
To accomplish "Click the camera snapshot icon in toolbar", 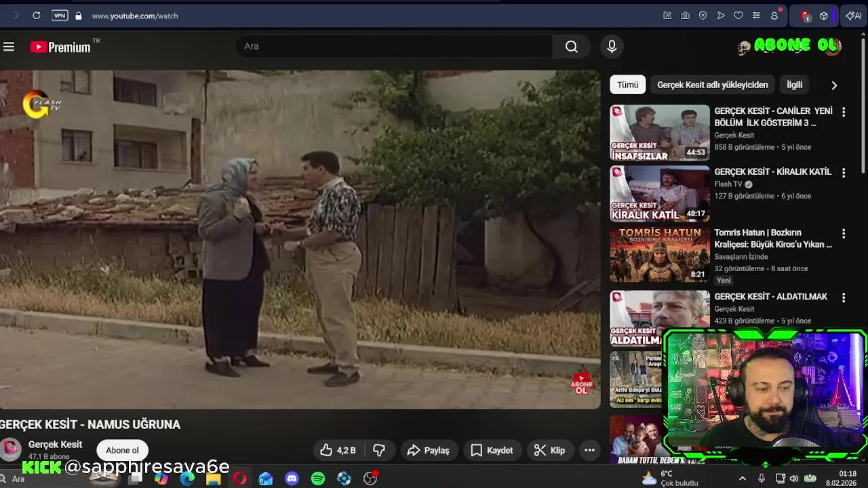I will (x=685, y=16).
